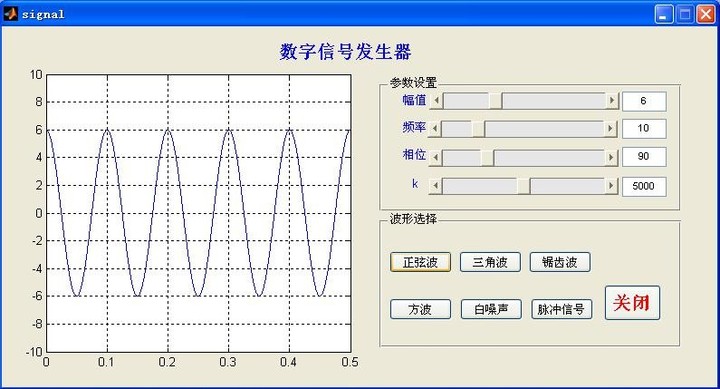Increase 频率 with right arrow

click(610, 129)
